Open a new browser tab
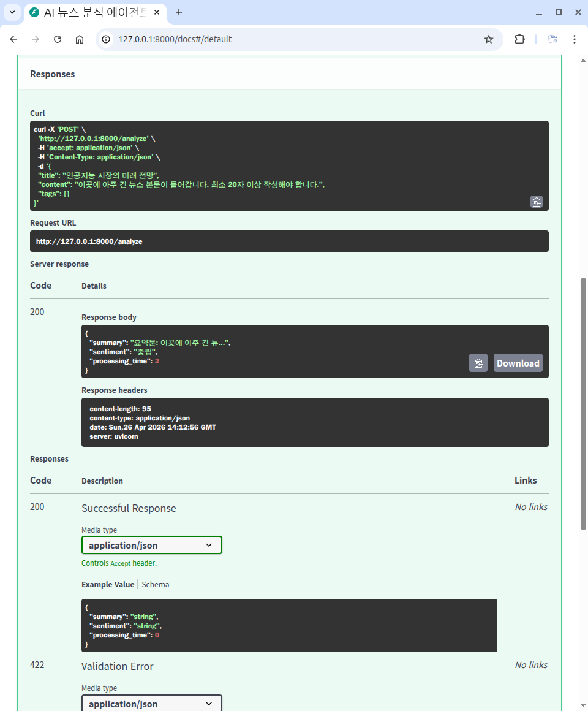The image size is (588, 711). click(179, 12)
